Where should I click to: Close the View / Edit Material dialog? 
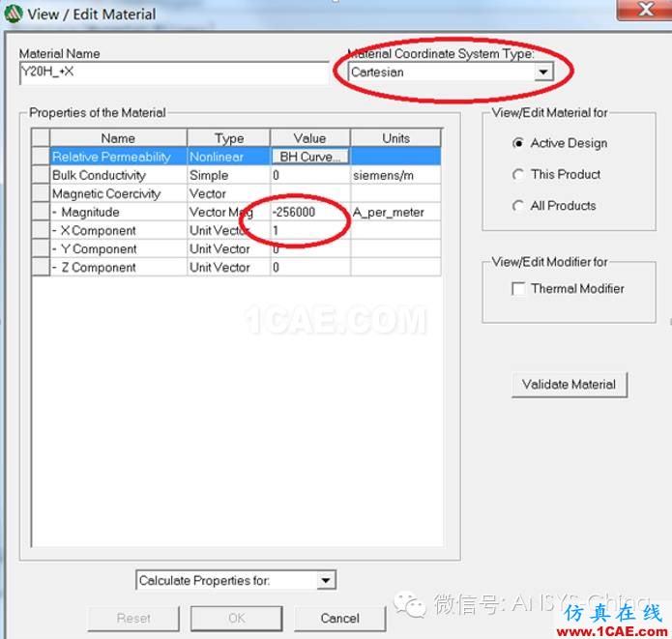click(x=644, y=10)
